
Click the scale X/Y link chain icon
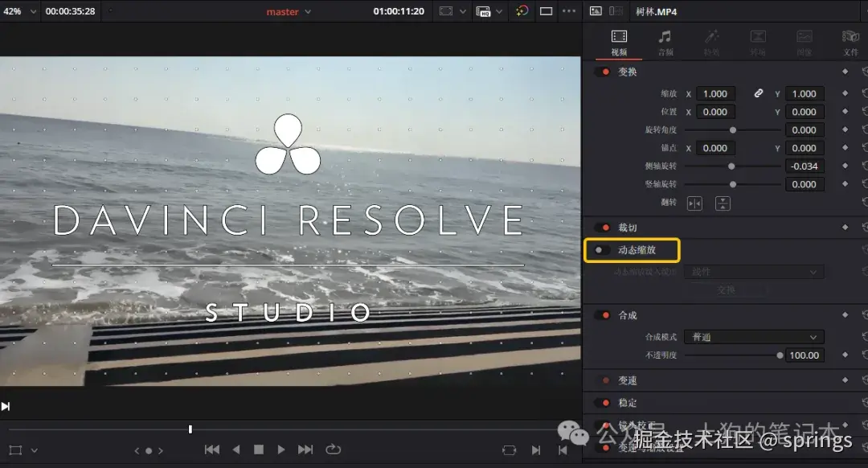pos(759,93)
